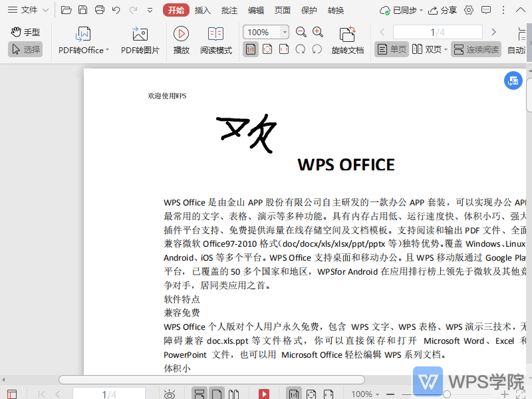The height and width of the screenshot is (399, 532).
Task: Click PDF转图片 to convert to image
Action: coord(140,41)
